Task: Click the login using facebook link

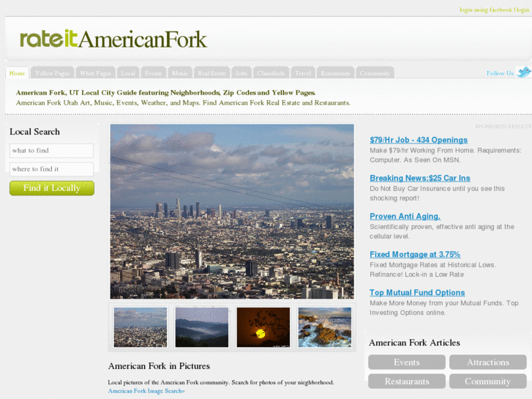Action: coord(486,10)
